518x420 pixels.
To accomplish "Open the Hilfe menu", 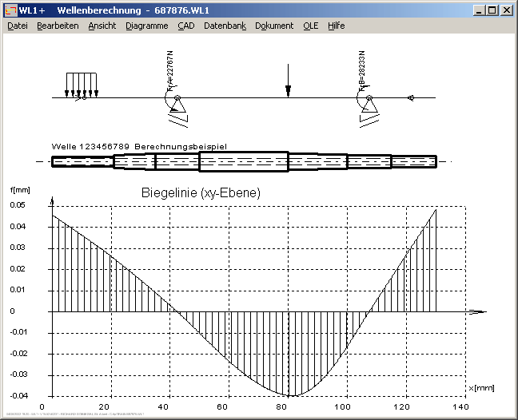I will [x=336, y=26].
